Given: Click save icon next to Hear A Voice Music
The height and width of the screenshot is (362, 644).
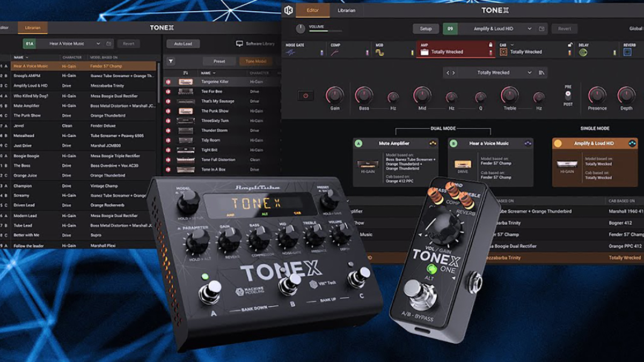Looking at the screenshot, I should coord(109,43).
